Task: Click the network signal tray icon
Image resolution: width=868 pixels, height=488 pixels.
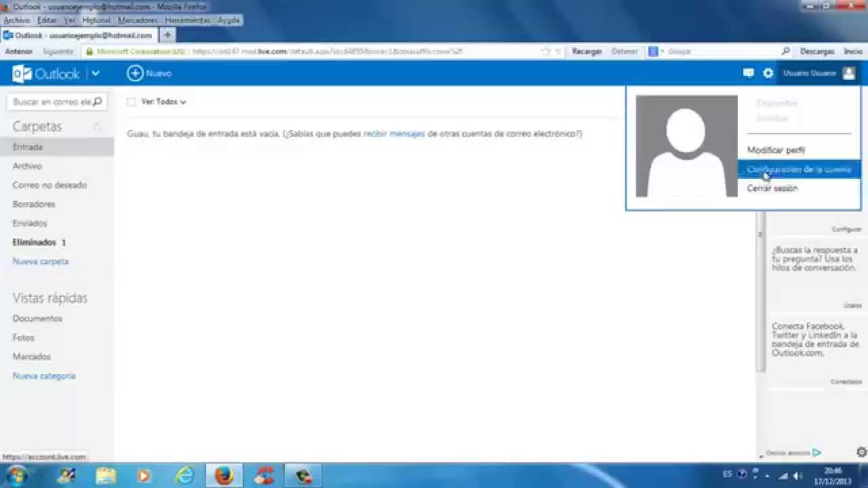Action: click(783, 475)
